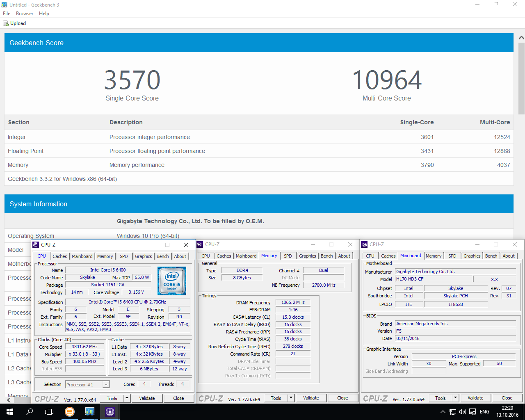
Task: Click the Tools button in left CPU-Z window
Action: (x=112, y=398)
